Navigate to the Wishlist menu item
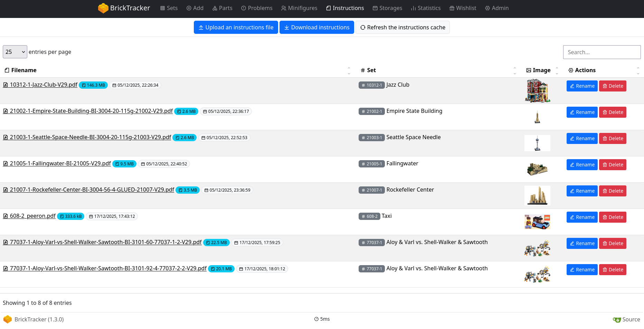Screen dimensions: 644x329 coord(463,8)
